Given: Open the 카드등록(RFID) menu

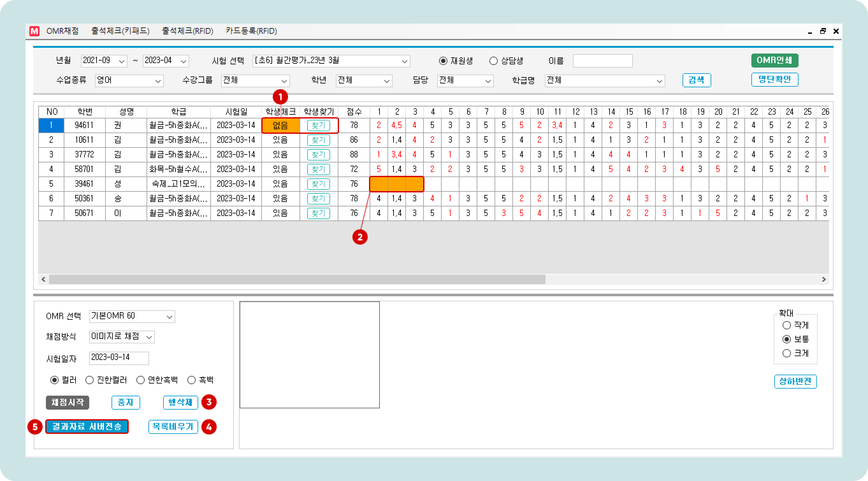Looking at the screenshot, I should [251, 31].
